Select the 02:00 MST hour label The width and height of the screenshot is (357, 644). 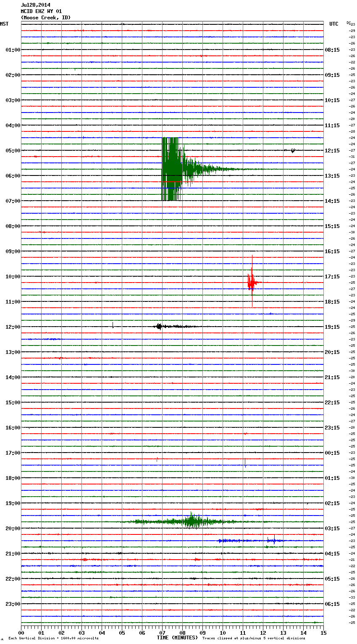(13, 75)
